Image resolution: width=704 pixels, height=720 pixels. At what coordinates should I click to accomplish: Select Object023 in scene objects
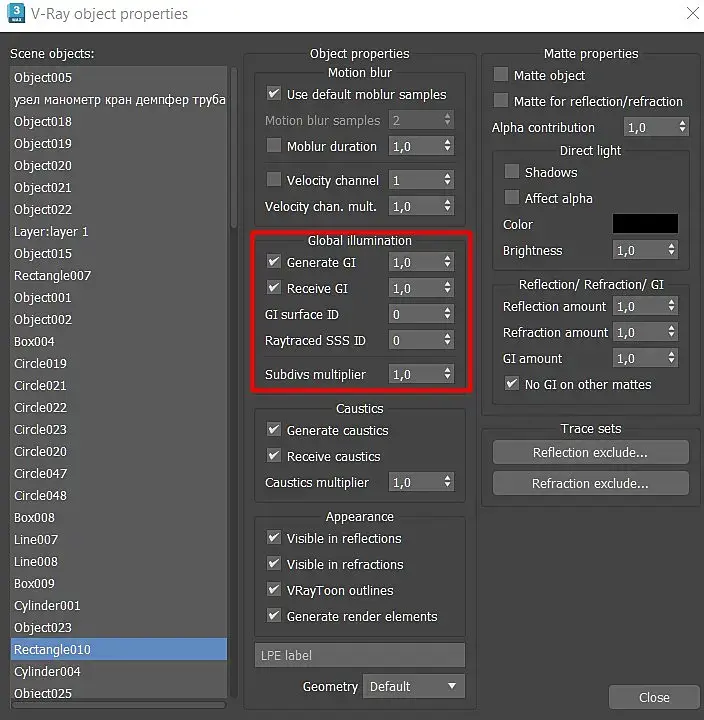[118, 627]
